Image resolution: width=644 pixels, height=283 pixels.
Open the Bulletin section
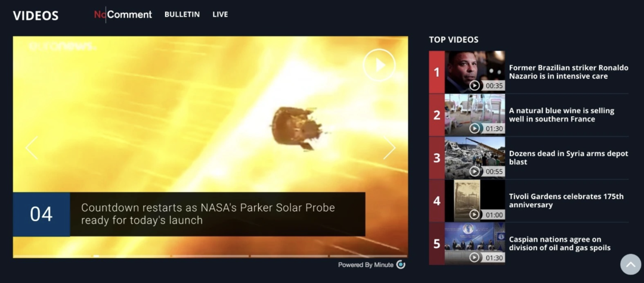(x=182, y=14)
